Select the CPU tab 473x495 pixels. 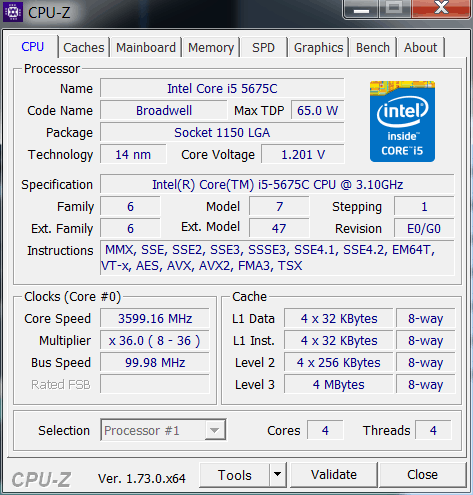33,47
